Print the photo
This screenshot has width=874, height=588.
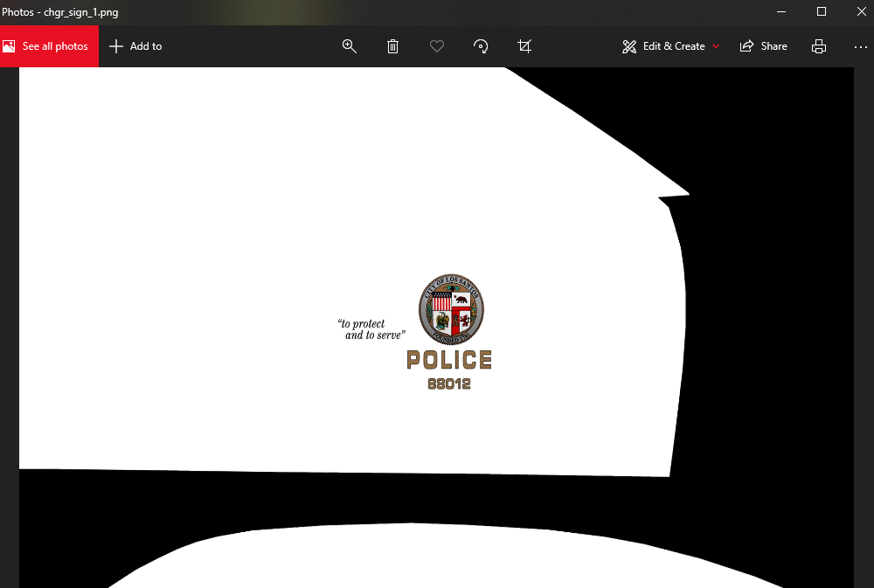818,45
